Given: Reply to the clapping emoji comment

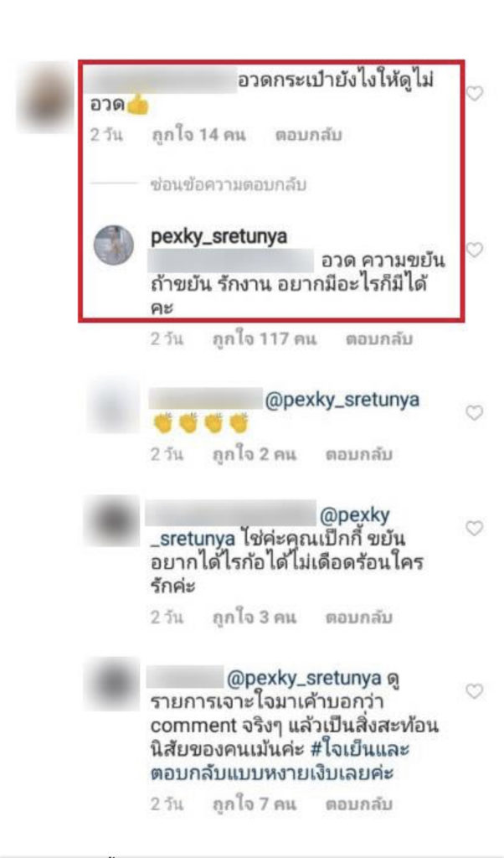Looking at the screenshot, I should (359, 454).
